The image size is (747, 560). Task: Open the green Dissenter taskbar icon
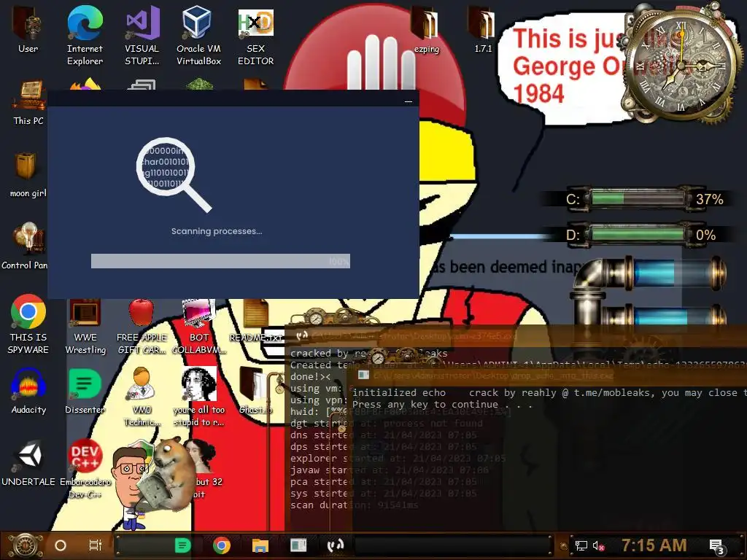pyautogui.click(x=182, y=545)
